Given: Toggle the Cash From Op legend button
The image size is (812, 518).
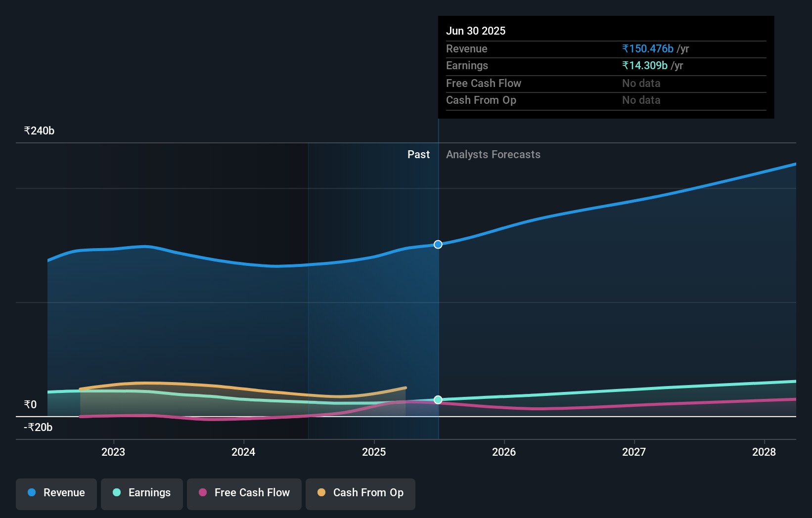Looking at the screenshot, I should coord(361,494).
